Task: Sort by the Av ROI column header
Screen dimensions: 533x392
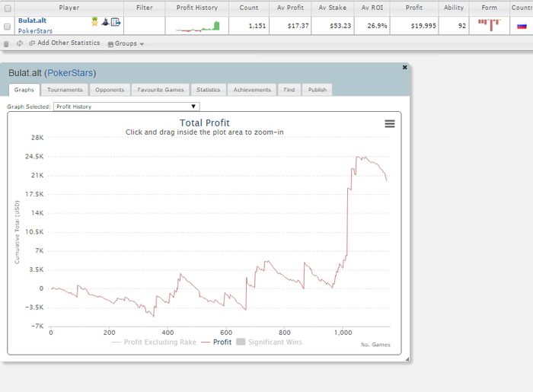Action: (372, 8)
